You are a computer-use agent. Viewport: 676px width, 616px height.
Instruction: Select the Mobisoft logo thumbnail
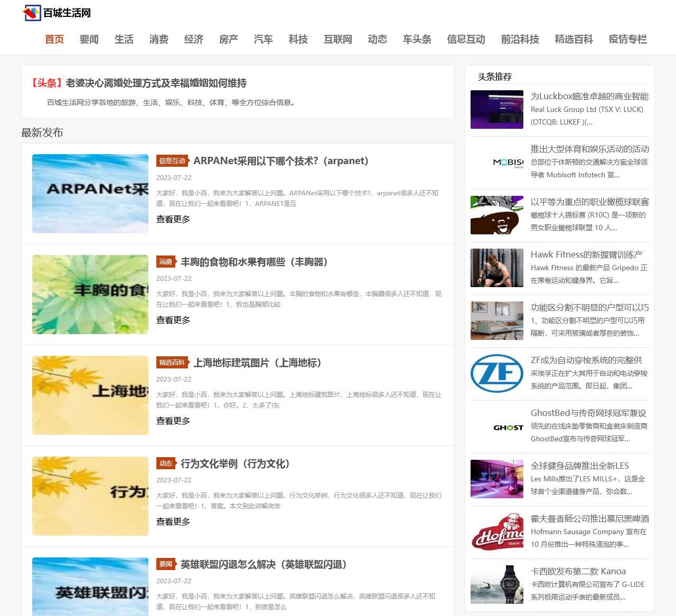[x=496, y=163]
